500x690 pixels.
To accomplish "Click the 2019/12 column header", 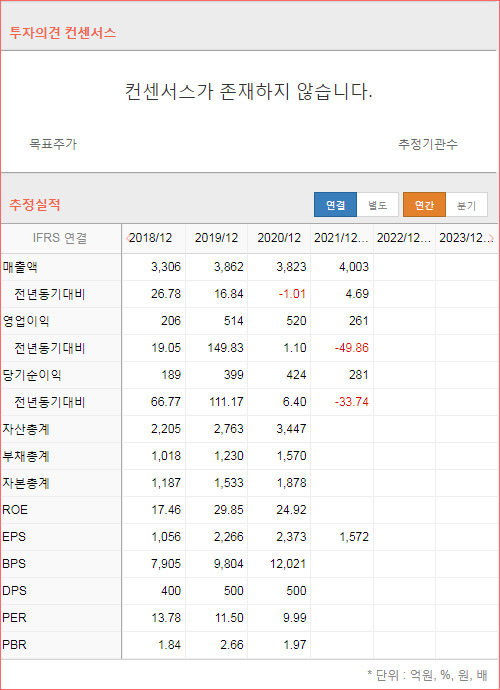I will point(216,238).
